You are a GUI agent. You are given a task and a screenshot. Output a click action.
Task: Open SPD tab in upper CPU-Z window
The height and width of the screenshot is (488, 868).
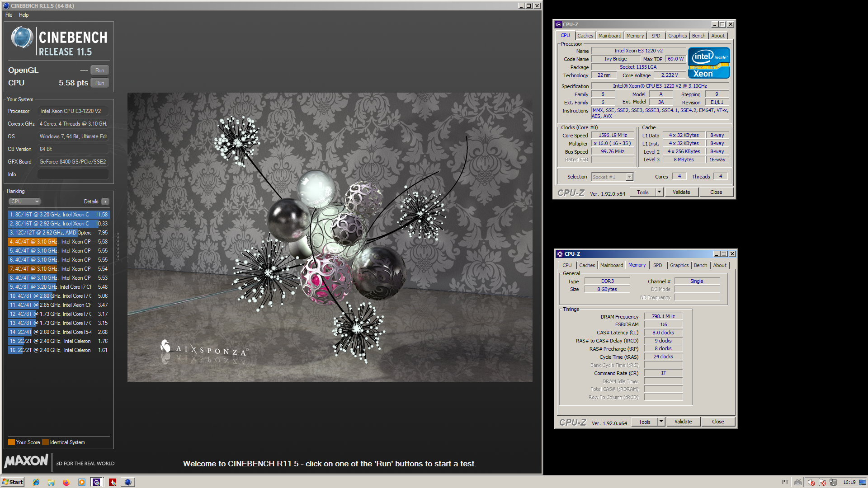pyautogui.click(x=656, y=36)
